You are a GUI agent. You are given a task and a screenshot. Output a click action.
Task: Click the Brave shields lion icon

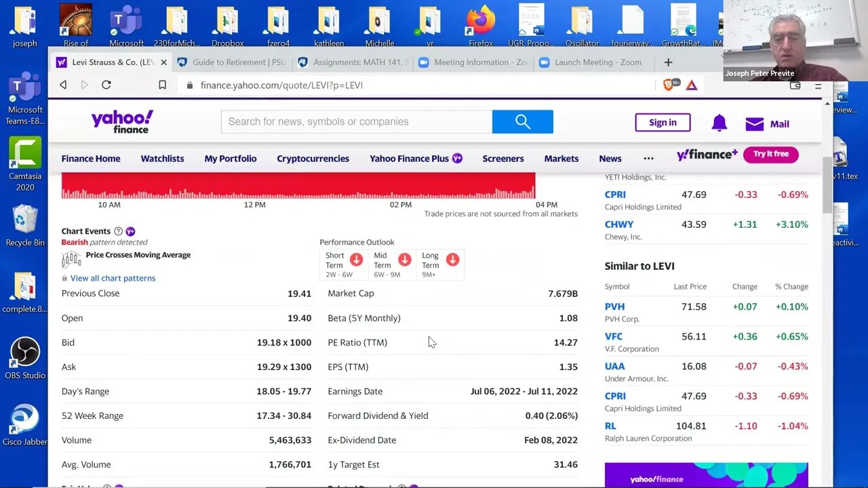(670, 85)
